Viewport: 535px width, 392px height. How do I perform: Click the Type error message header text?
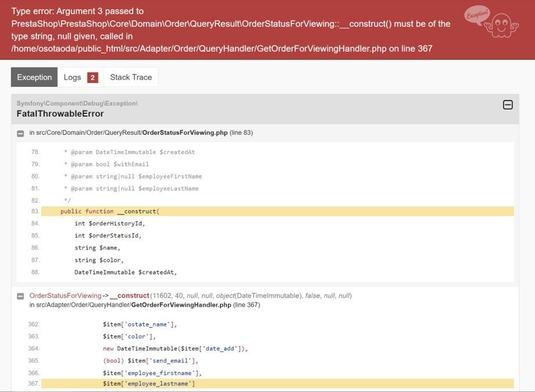click(231, 30)
